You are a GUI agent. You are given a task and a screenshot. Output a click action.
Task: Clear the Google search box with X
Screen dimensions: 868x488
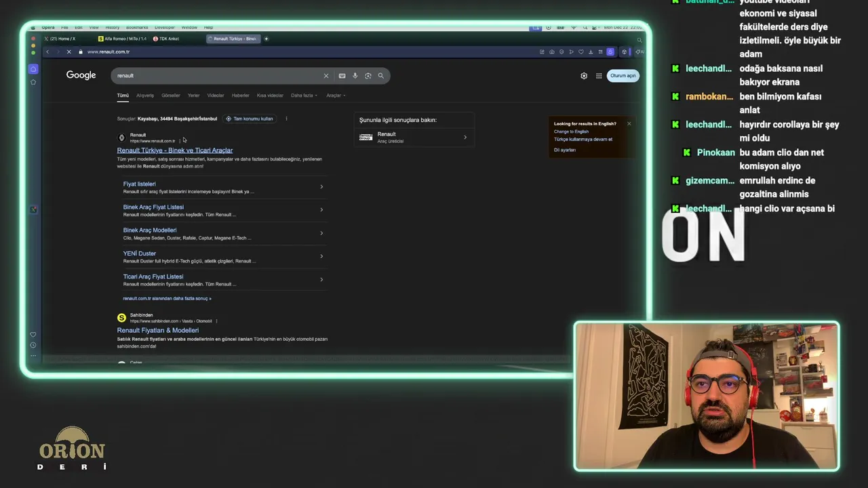click(x=325, y=76)
